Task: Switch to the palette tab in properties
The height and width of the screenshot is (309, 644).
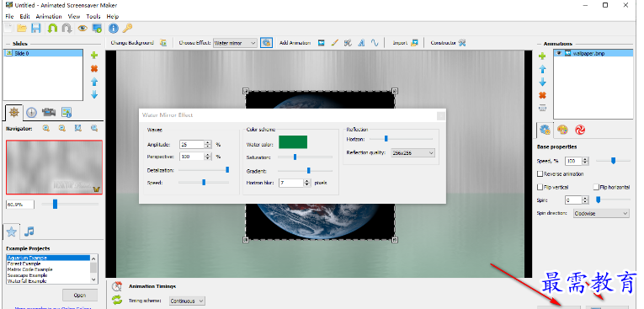Action: click(x=562, y=130)
